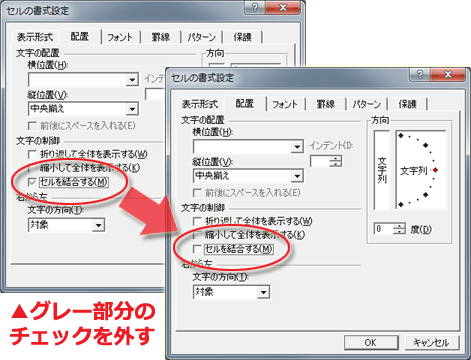Click the 度 degree spinner arrows
Image resolution: width=471 pixels, height=360 pixels.
pyautogui.click(x=399, y=229)
